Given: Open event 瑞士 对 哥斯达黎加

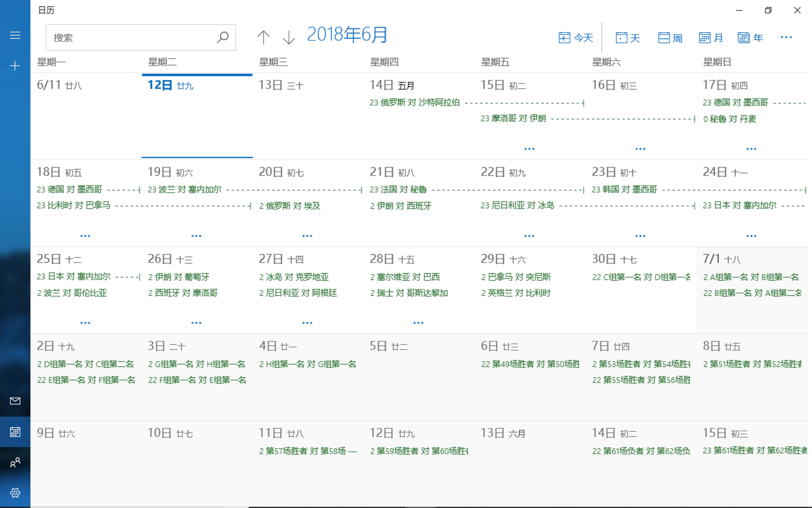Looking at the screenshot, I should [409, 293].
